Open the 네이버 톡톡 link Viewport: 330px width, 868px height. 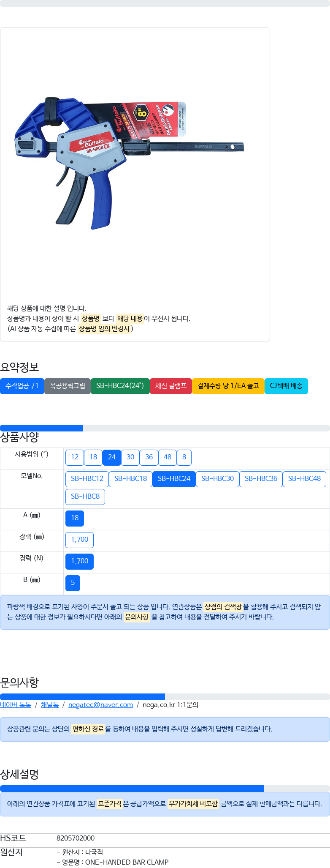(x=16, y=705)
